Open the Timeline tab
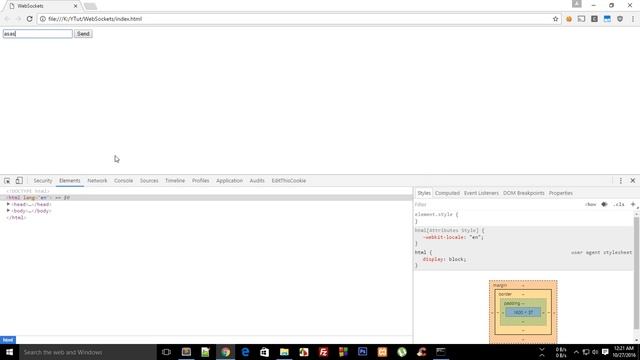The image size is (640, 360). [x=175, y=180]
